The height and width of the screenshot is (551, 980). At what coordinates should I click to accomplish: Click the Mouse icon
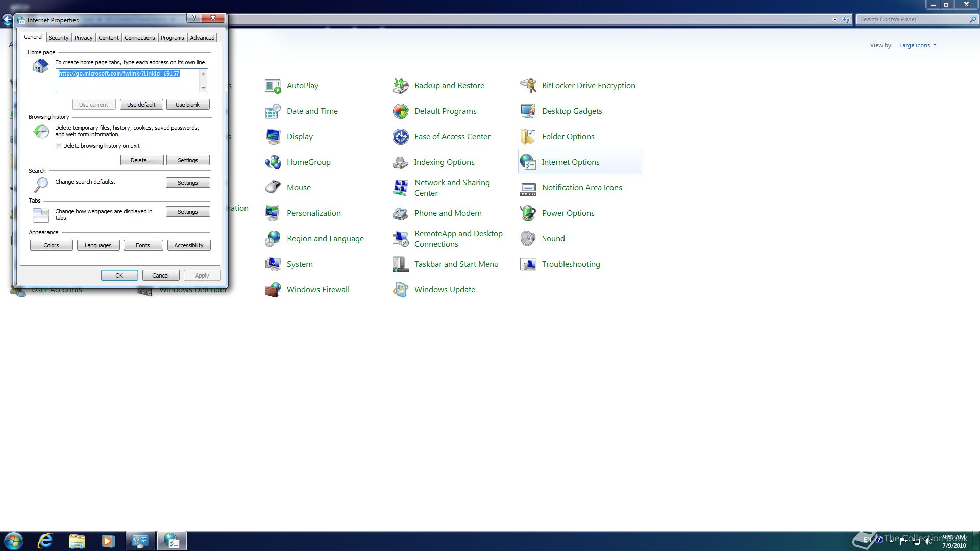coord(273,188)
